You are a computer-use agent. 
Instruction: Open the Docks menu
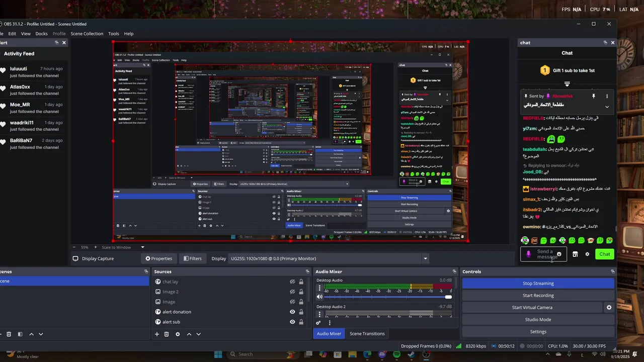coord(41,34)
